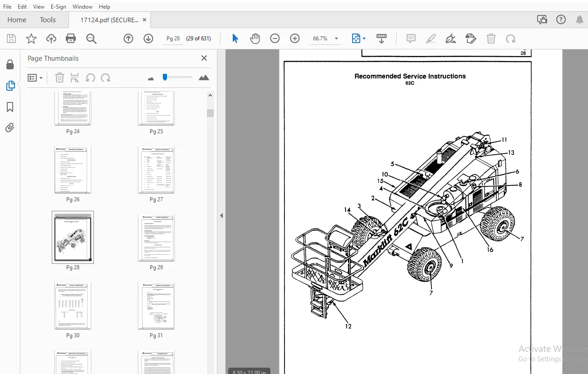Viewport: 588px width, 374px height.
Task: Rotate pages counterclockwise in thumbnails panel
Action: [90, 78]
